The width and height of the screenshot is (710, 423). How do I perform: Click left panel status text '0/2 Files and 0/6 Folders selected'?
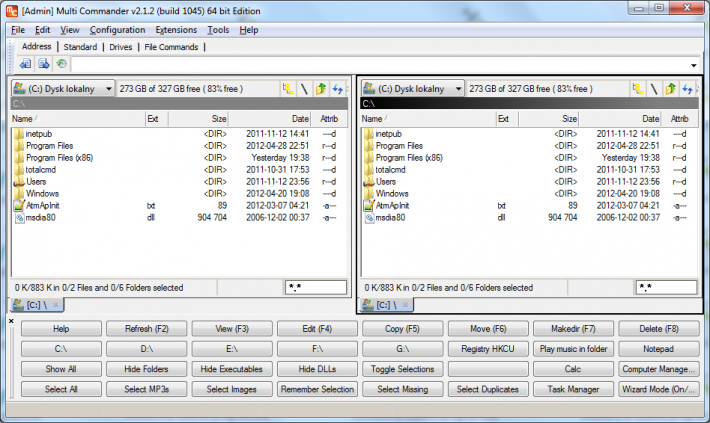(122, 288)
